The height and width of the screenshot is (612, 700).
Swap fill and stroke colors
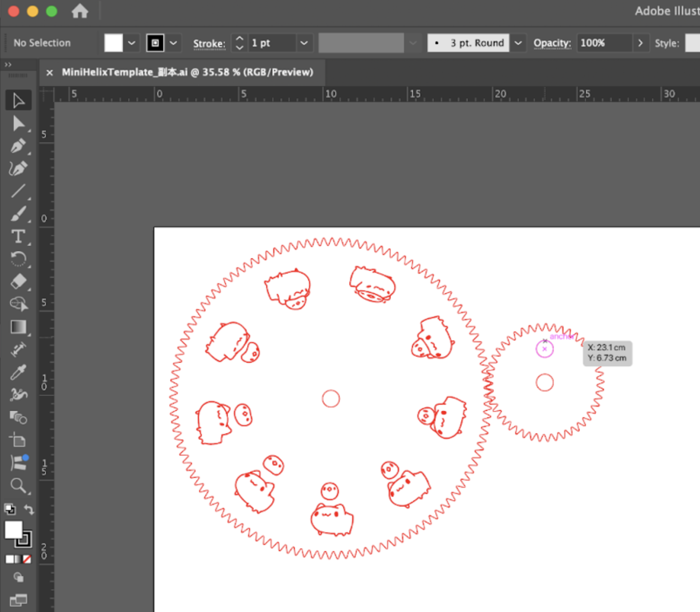tap(29, 510)
